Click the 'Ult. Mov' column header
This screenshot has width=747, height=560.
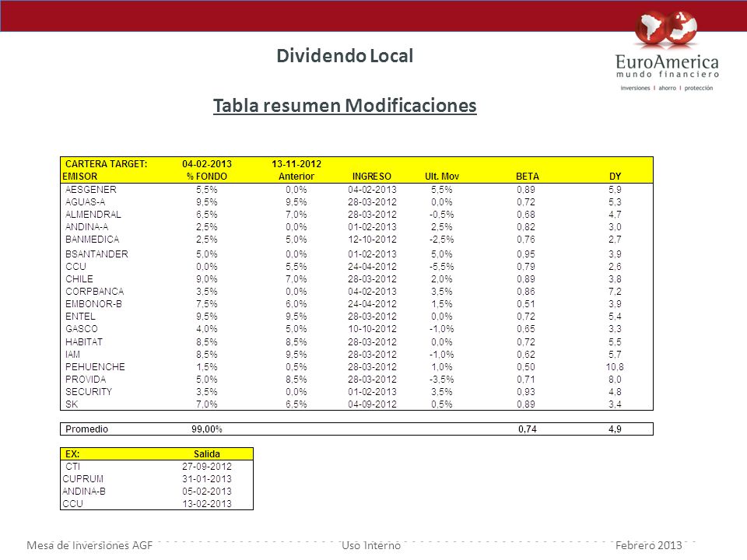coord(442,177)
